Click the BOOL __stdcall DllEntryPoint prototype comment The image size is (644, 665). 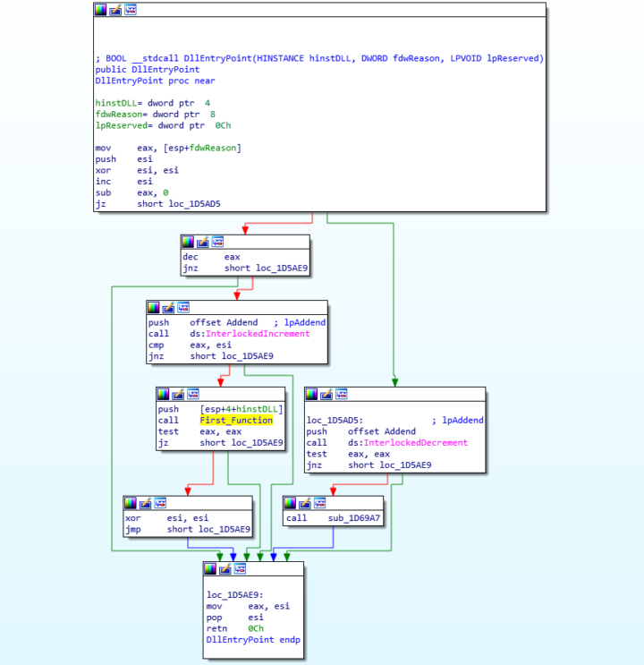pyautogui.click(x=319, y=58)
